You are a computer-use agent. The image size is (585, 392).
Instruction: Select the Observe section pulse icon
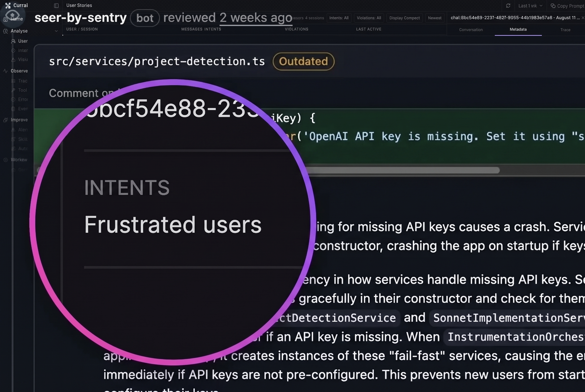point(6,71)
